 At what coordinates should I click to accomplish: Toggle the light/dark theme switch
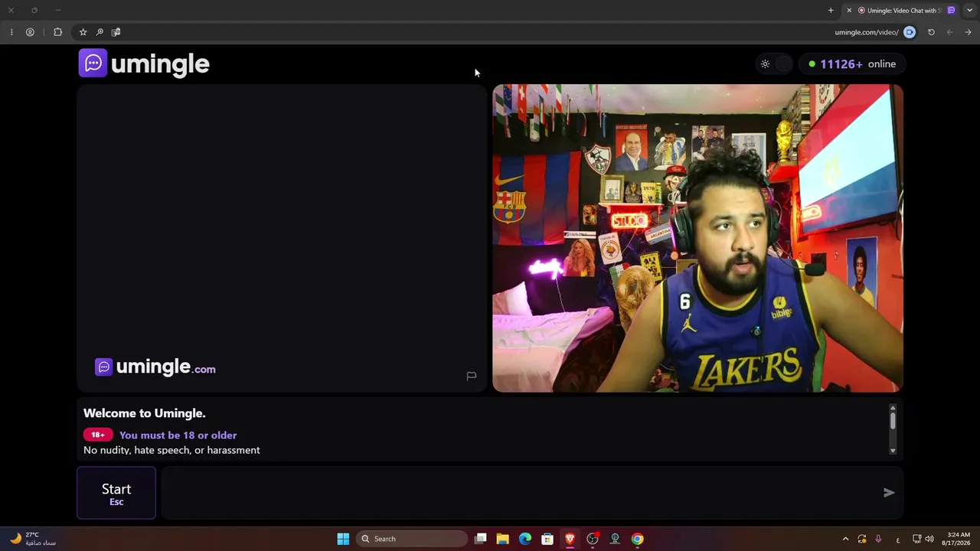(774, 64)
